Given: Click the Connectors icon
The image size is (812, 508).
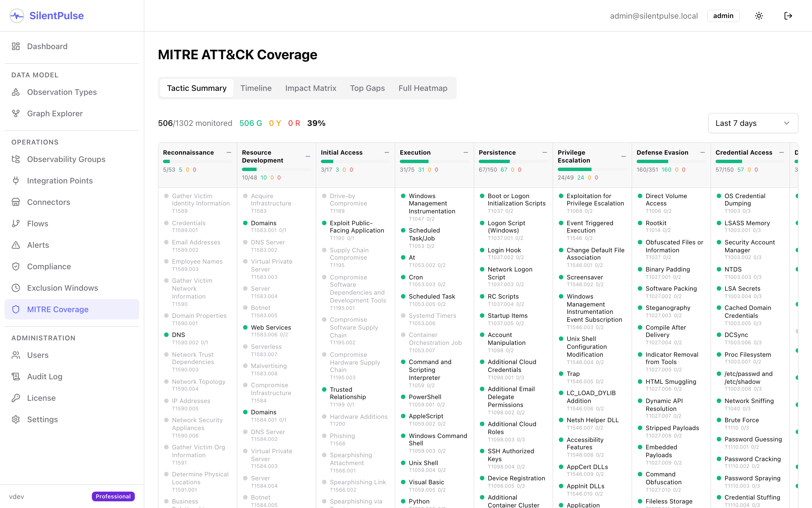Looking at the screenshot, I should 16,202.
